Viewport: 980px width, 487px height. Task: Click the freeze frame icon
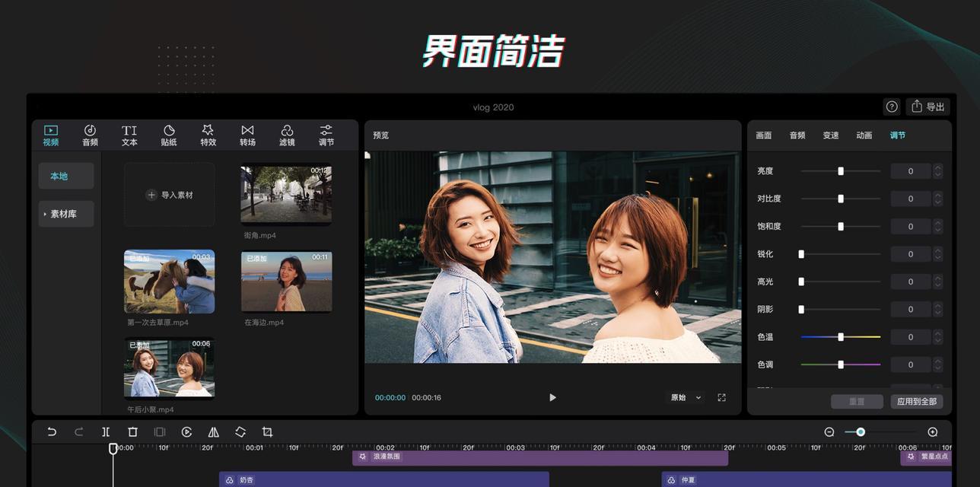[160, 431]
